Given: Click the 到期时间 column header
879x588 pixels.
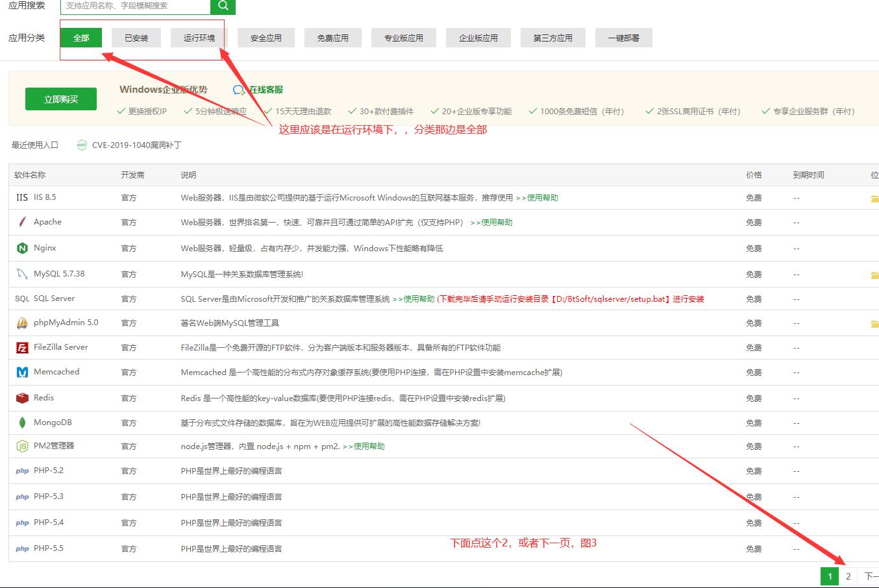Looking at the screenshot, I should tap(808, 175).
